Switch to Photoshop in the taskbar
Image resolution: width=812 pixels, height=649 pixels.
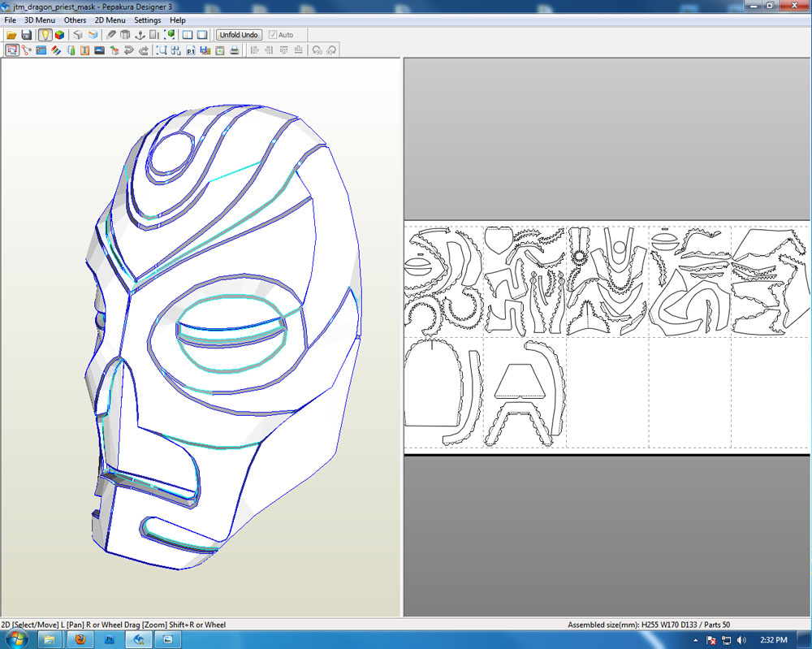coord(110,640)
